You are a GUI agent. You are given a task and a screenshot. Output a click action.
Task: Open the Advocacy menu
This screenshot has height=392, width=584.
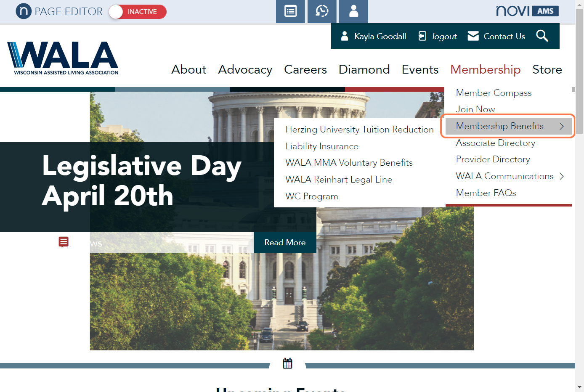tap(245, 70)
